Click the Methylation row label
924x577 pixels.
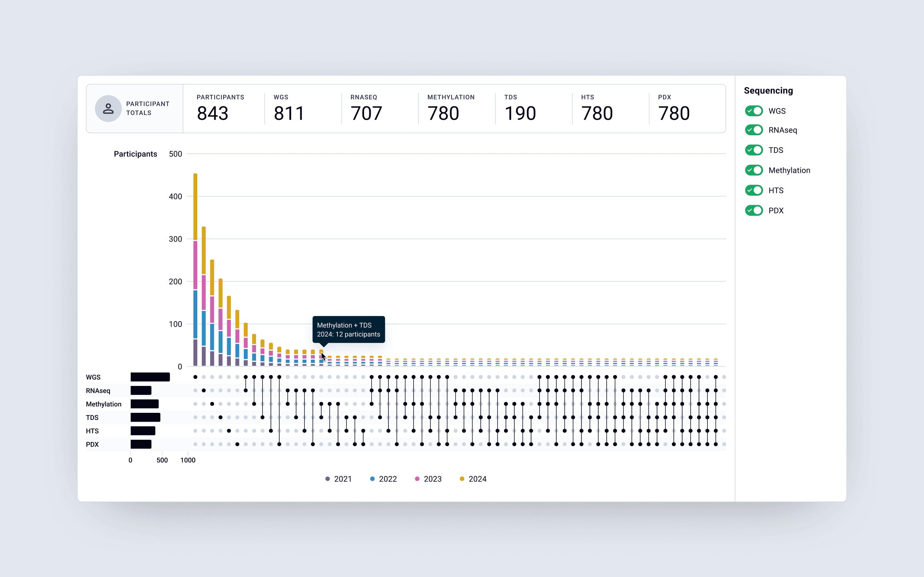[104, 404]
